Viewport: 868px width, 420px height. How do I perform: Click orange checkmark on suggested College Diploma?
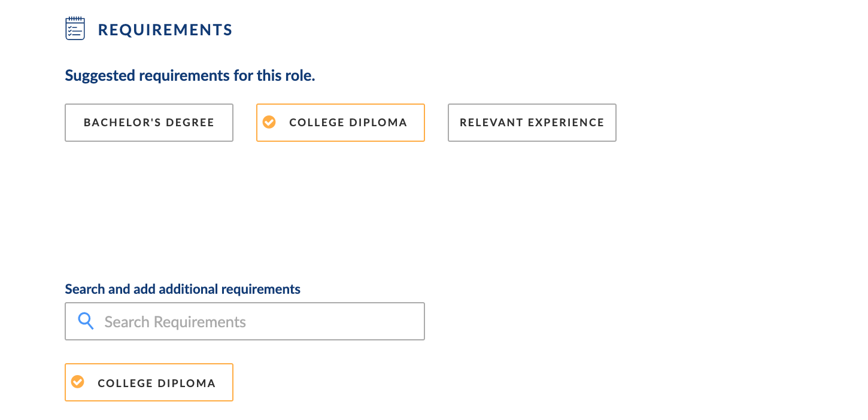269,122
